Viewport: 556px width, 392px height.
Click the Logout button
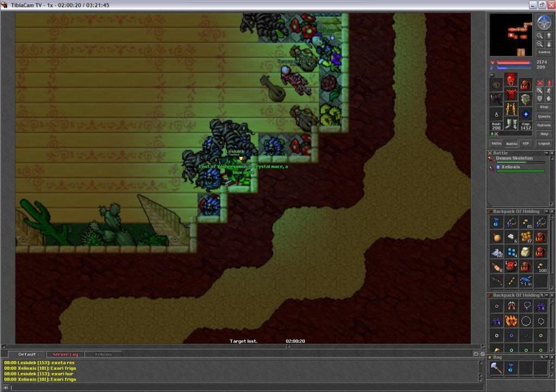point(544,143)
